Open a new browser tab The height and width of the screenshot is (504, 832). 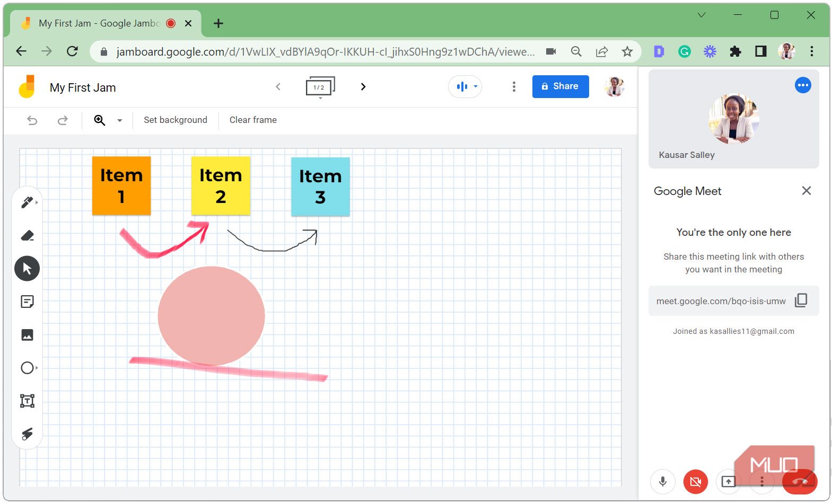coord(218,23)
